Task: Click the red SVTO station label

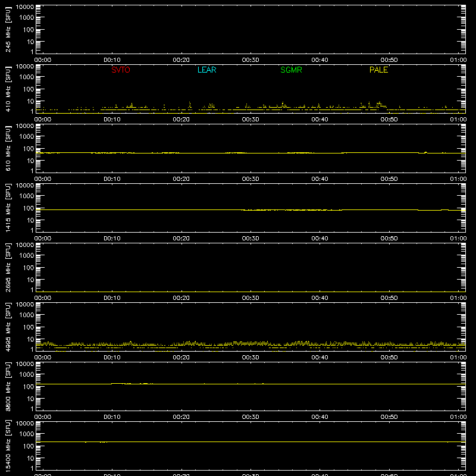Action: [x=121, y=70]
